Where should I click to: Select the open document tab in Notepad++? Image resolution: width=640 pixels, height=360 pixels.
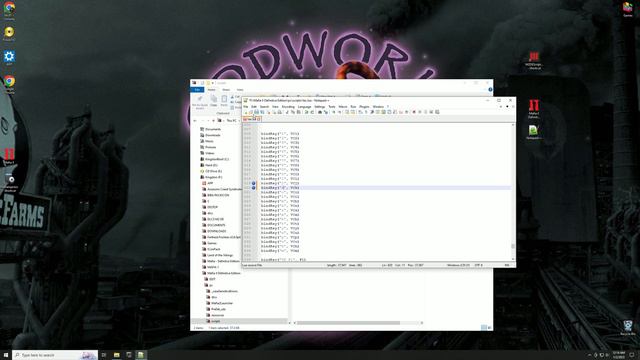pyautogui.click(x=251, y=119)
